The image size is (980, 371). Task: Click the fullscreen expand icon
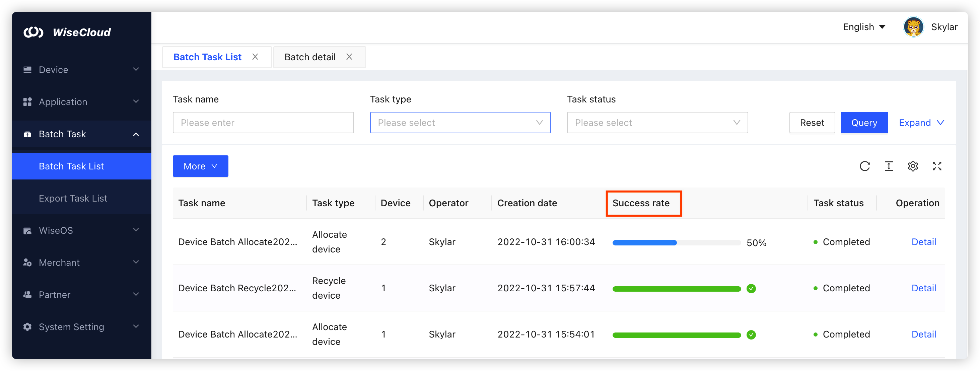tap(937, 166)
